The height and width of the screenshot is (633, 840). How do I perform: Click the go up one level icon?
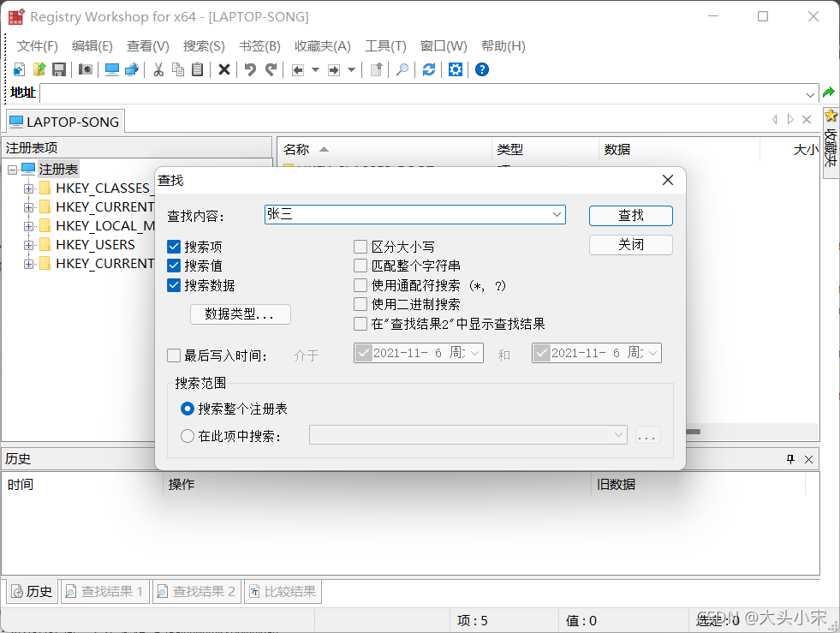(376, 69)
